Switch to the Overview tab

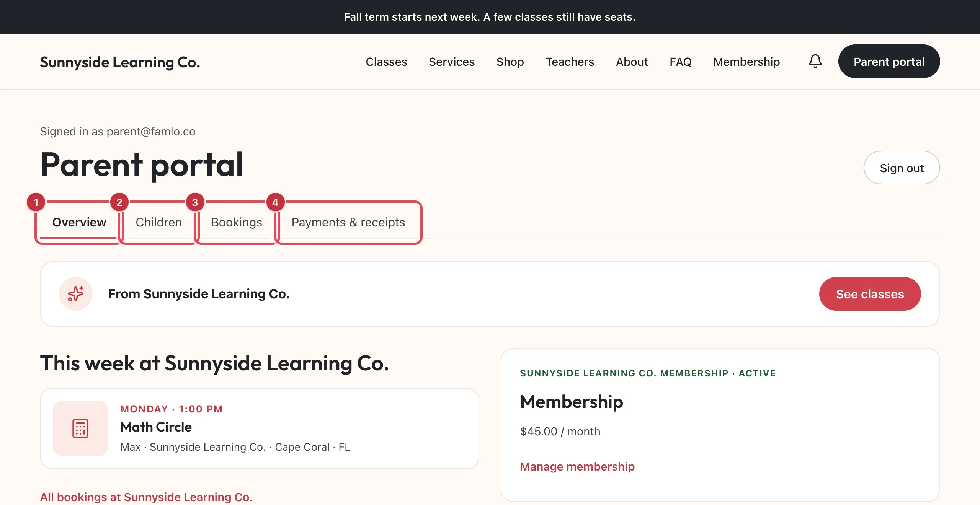79,222
